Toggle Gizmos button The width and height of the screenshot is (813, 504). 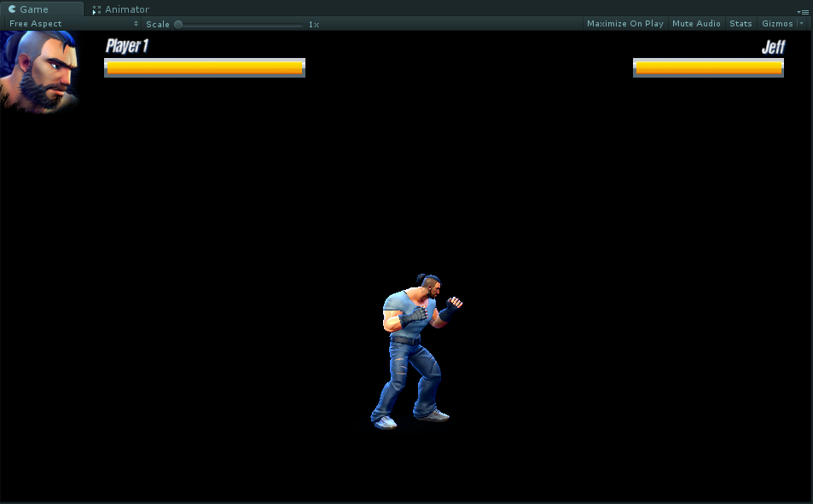click(776, 24)
